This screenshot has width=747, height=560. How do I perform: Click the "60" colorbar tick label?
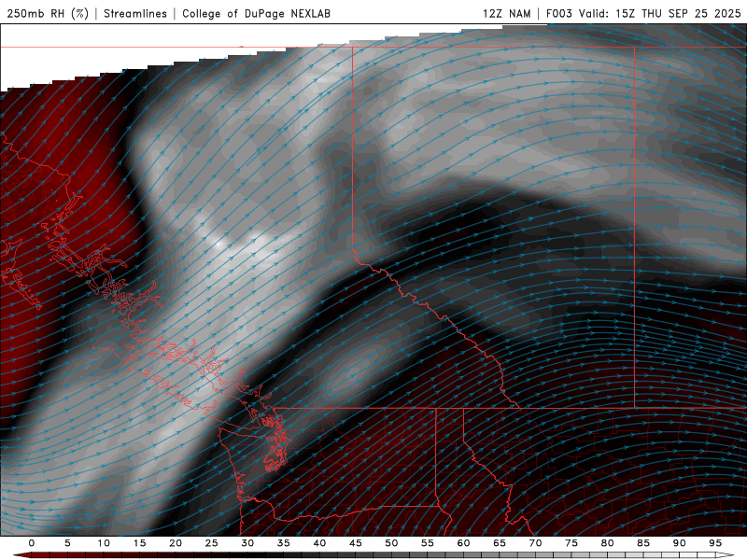(x=463, y=543)
